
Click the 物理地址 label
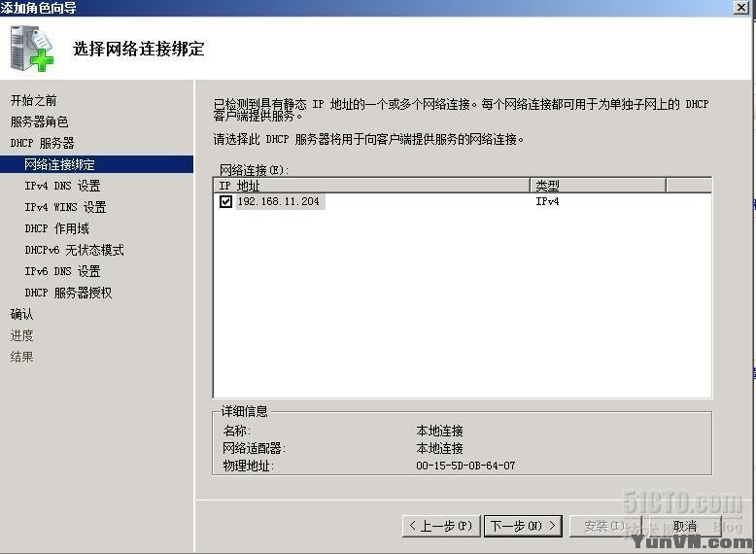[248, 466]
